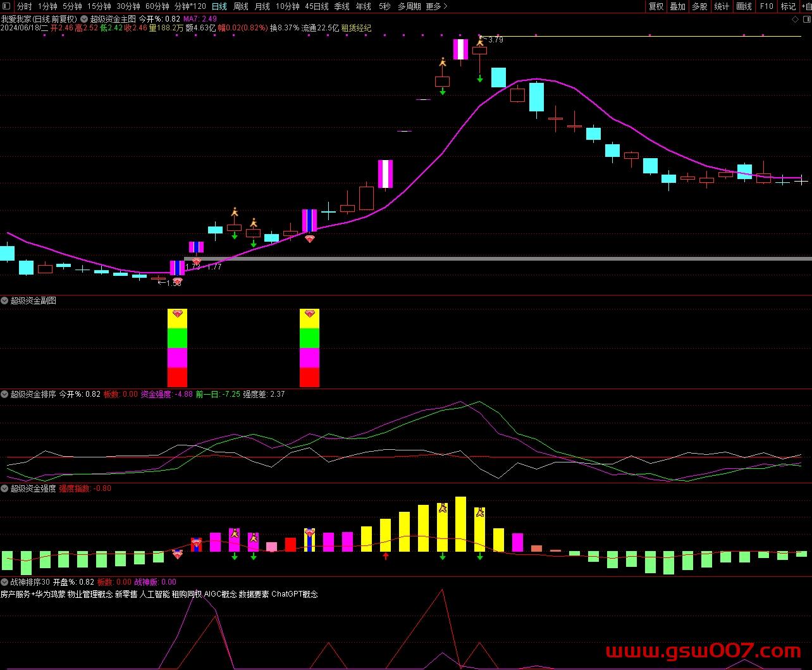This screenshot has height=670, width=812.
Task: Collapse the 超级资金副图 panel arrow
Action: point(5,301)
